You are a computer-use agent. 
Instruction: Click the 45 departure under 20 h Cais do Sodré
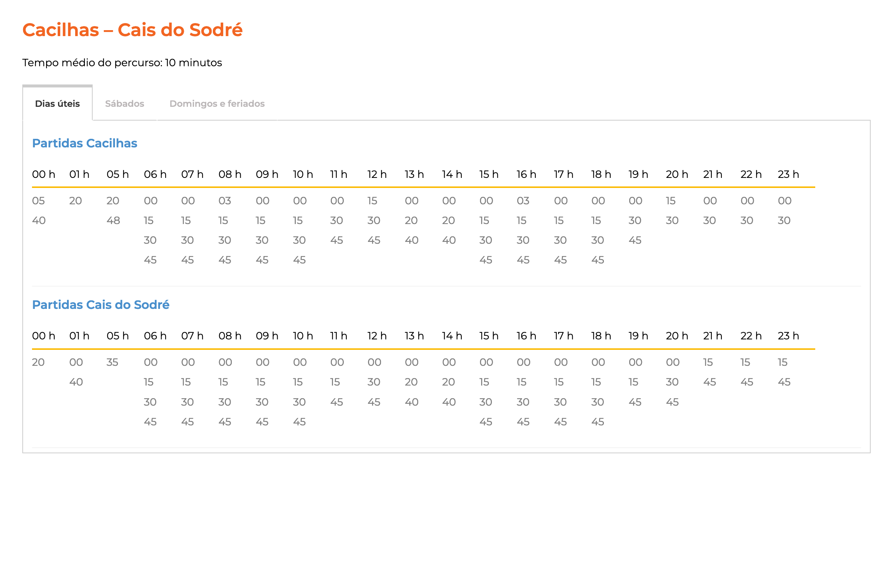(x=672, y=402)
